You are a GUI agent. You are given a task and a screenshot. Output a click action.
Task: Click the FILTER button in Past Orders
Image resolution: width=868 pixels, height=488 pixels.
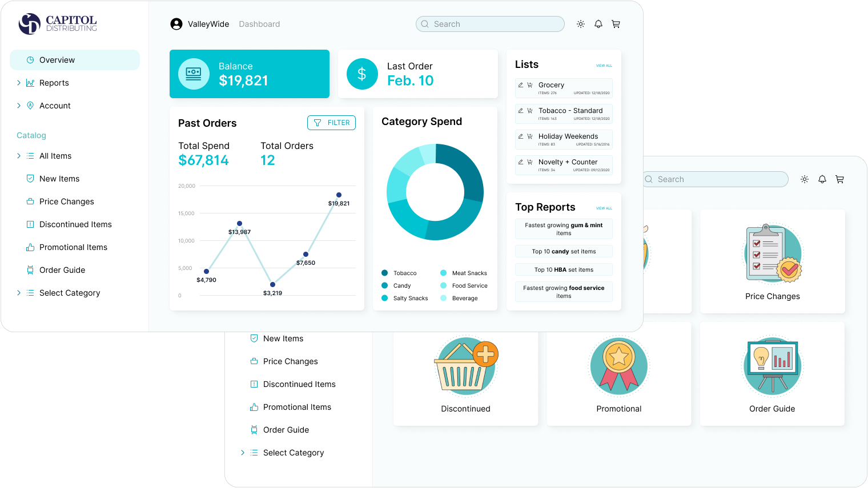point(331,123)
